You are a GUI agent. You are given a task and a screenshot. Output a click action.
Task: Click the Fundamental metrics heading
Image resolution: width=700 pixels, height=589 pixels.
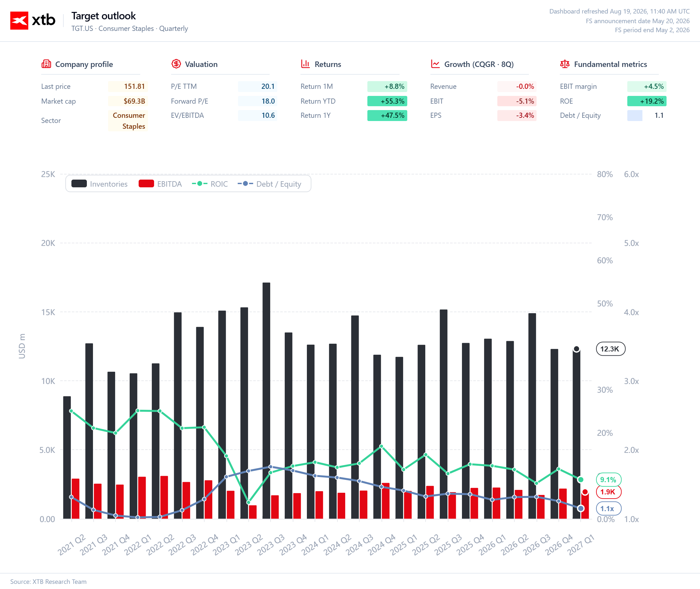tap(610, 64)
